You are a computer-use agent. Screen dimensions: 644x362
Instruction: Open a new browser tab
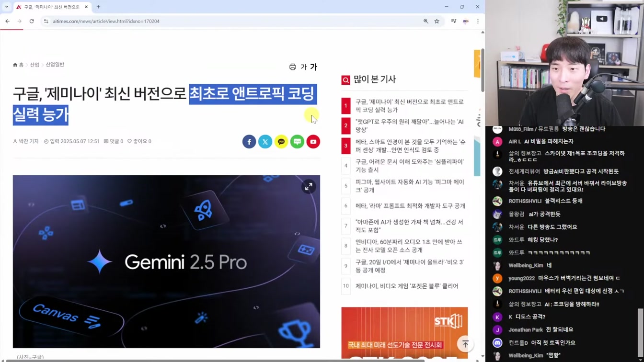(x=98, y=7)
